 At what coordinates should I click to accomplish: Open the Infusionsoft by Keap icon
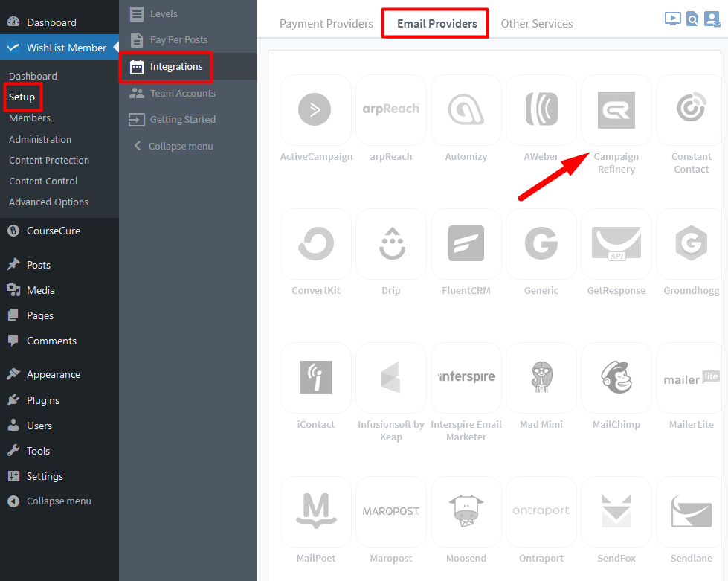click(391, 378)
